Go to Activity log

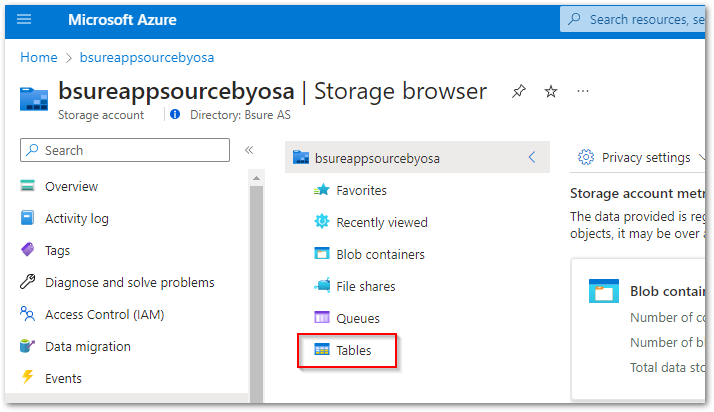point(77,218)
